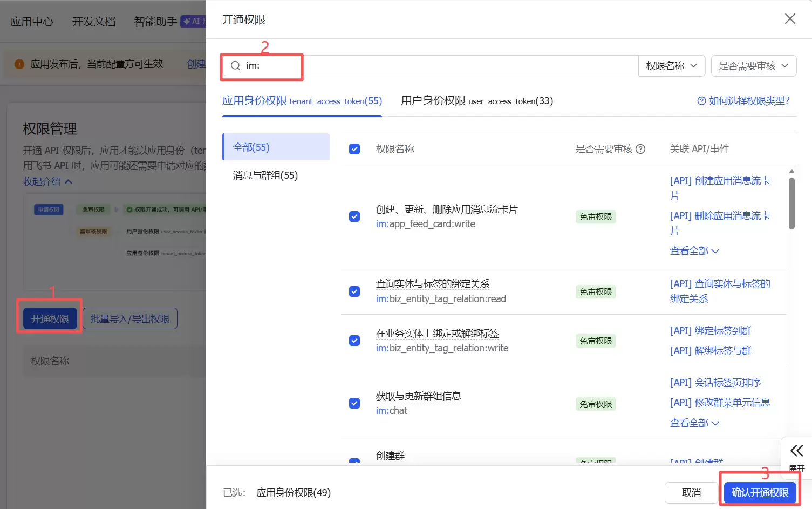Click the orange warning icon in the banner
The height and width of the screenshot is (509, 812).
19,64
